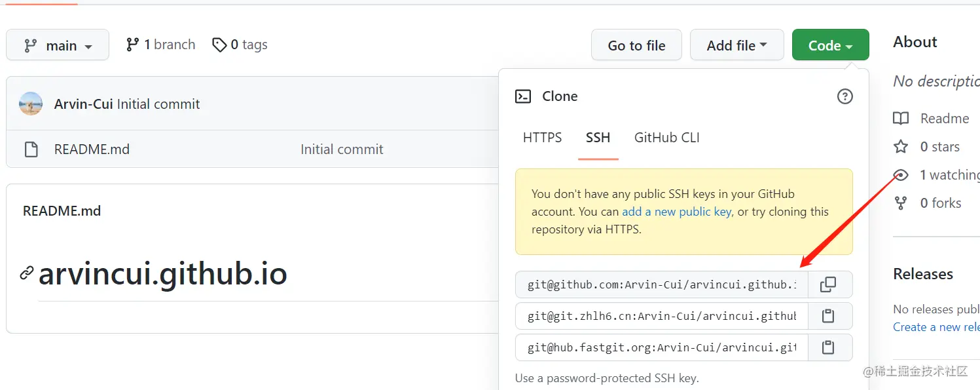
Task: Toggle the green Code dropdown button
Action: click(830, 45)
